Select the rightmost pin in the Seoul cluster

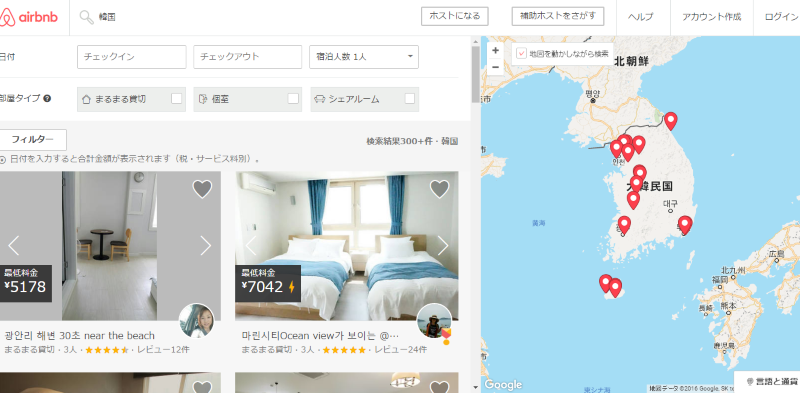[638, 144]
